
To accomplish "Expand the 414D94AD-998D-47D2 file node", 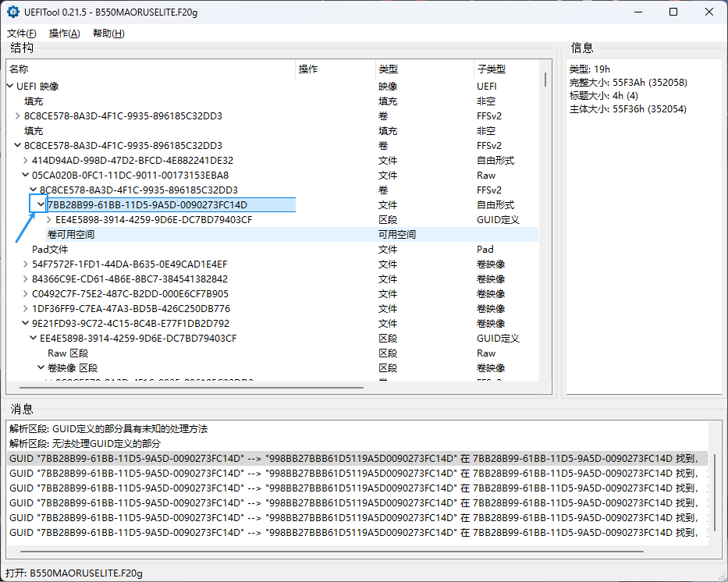I will tap(26, 161).
